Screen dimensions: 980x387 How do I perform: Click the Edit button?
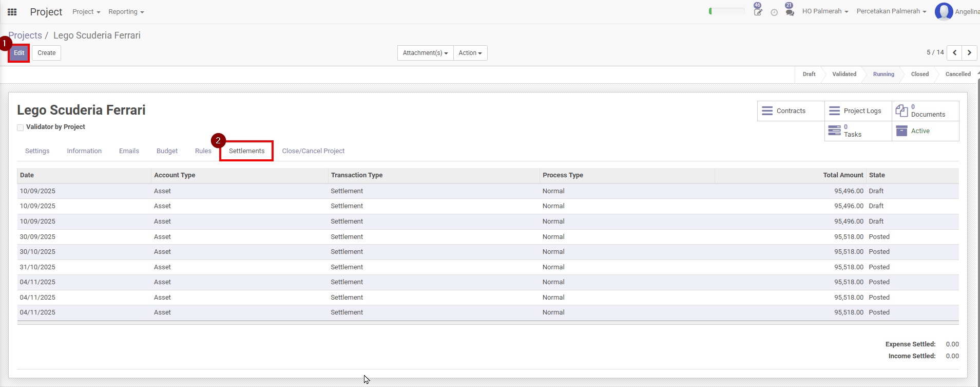click(19, 53)
